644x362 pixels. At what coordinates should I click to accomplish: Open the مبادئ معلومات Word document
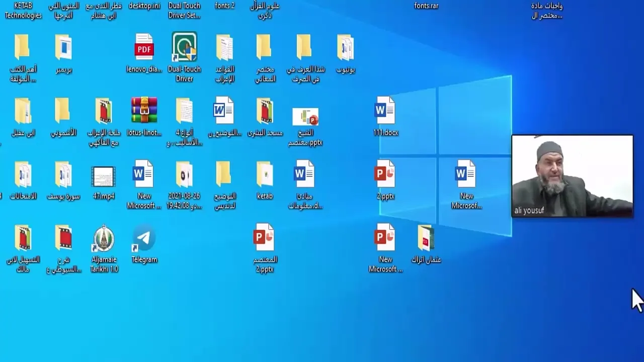(x=305, y=174)
